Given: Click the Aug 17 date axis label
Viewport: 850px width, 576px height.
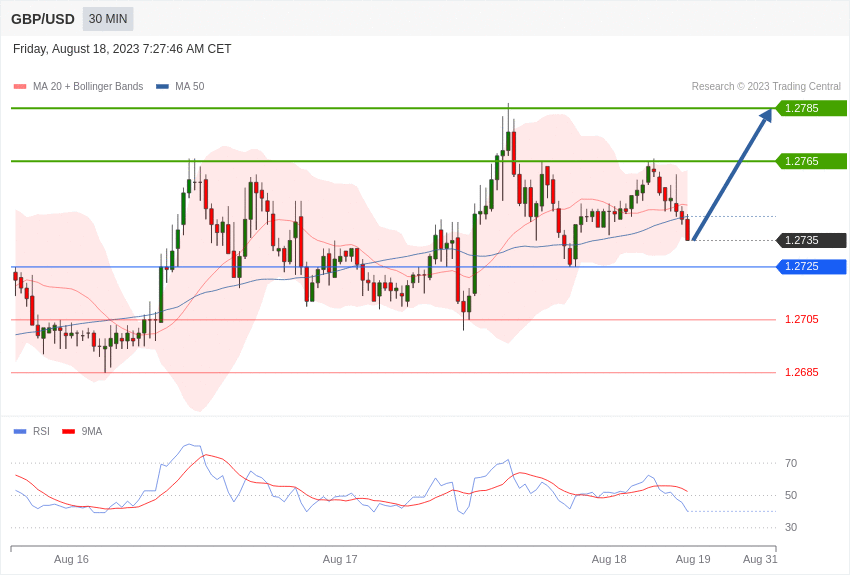Looking at the screenshot, I should [340, 559].
